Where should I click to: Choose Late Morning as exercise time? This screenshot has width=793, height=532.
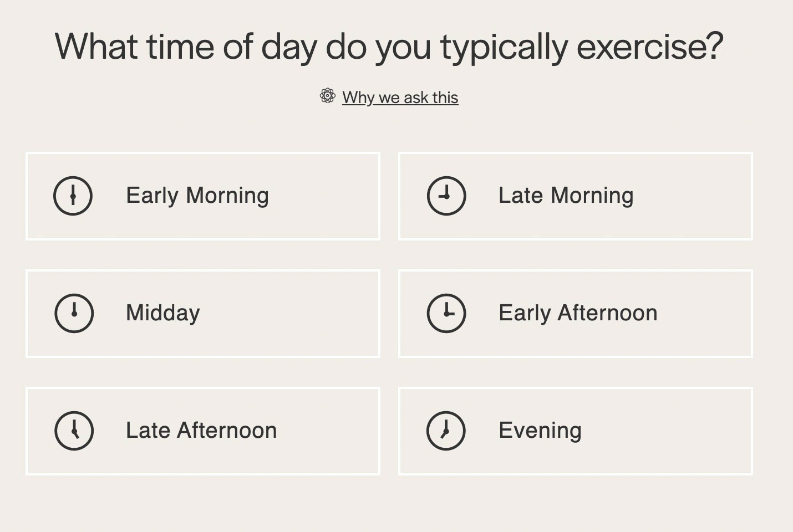(x=576, y=196)
